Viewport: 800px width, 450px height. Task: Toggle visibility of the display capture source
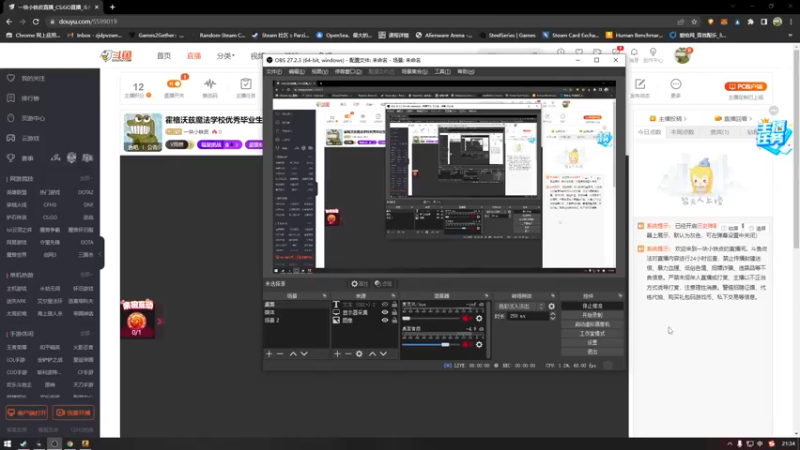point(385,312)
